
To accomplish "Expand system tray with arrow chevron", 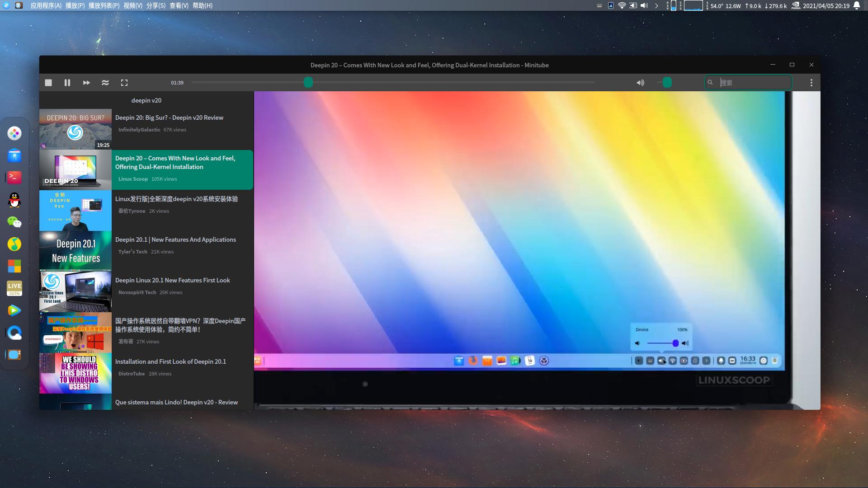I will click(656, 6).
